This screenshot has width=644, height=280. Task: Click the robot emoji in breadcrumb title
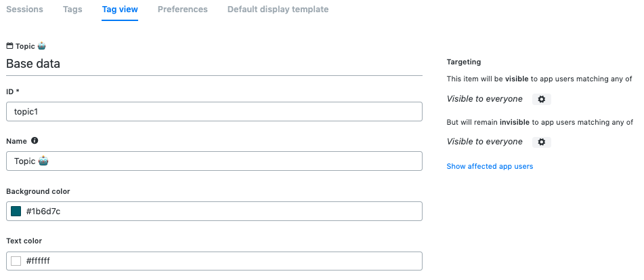tap(41, 46)
